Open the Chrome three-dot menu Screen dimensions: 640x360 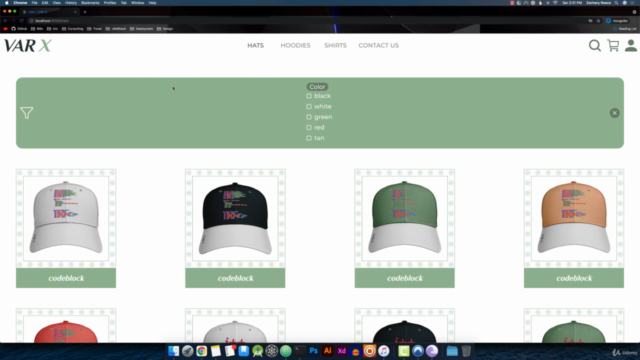coord(634,20)
